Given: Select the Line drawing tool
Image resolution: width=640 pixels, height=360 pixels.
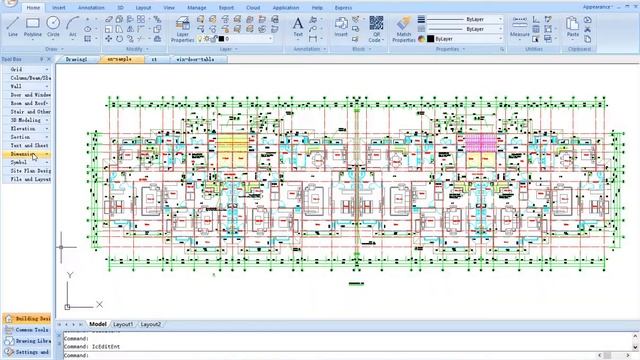Looking at the screenshot, I should (x=13, y=27).
